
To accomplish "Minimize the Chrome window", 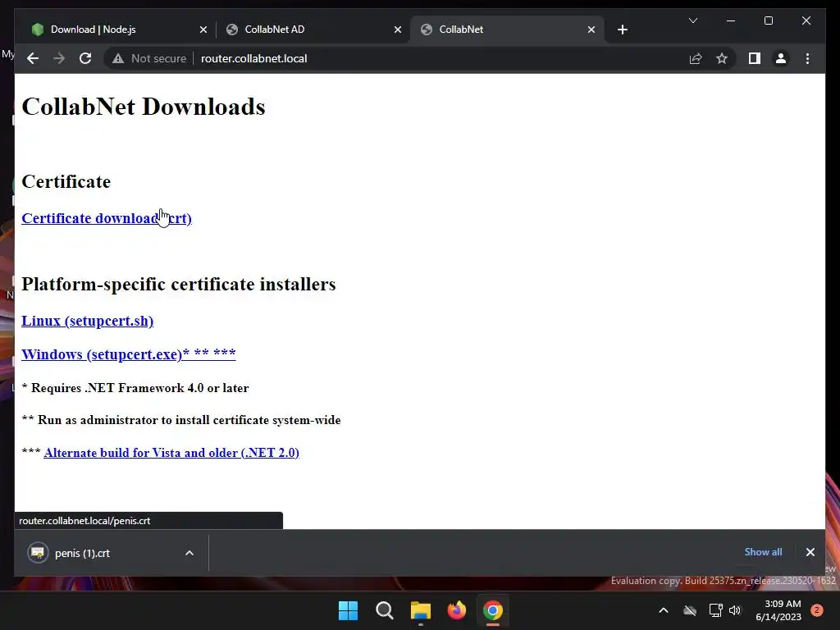I will (731, 21).
